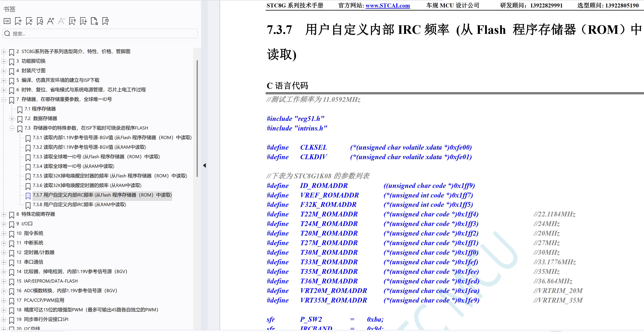
Task: Decrease bookmark font size with A-
Action: point(61,21)
